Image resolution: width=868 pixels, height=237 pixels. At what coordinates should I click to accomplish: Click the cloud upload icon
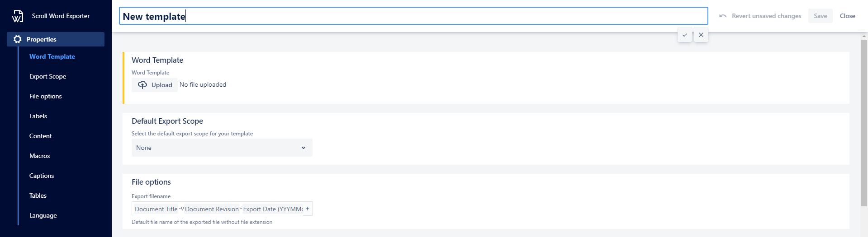pos(142,85)
